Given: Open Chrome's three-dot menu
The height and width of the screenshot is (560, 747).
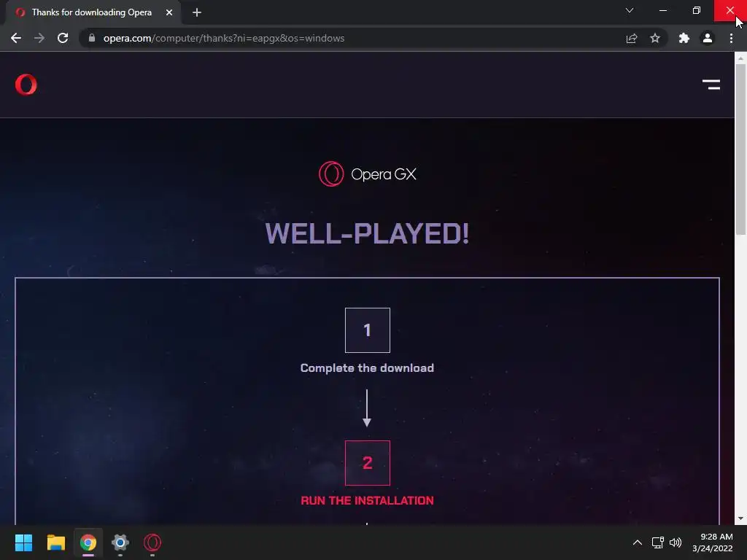Looking at the screenshot, I should click(x=731, y=38).
